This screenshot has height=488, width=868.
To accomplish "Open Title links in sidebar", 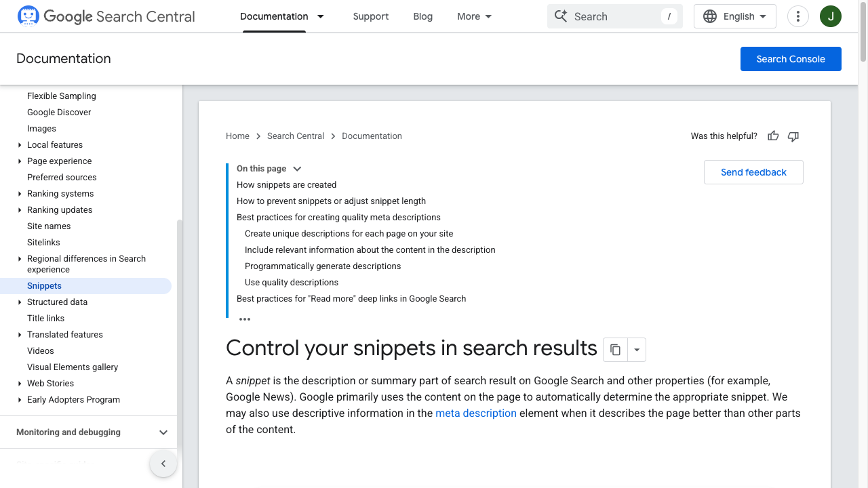I will [46, 319].
